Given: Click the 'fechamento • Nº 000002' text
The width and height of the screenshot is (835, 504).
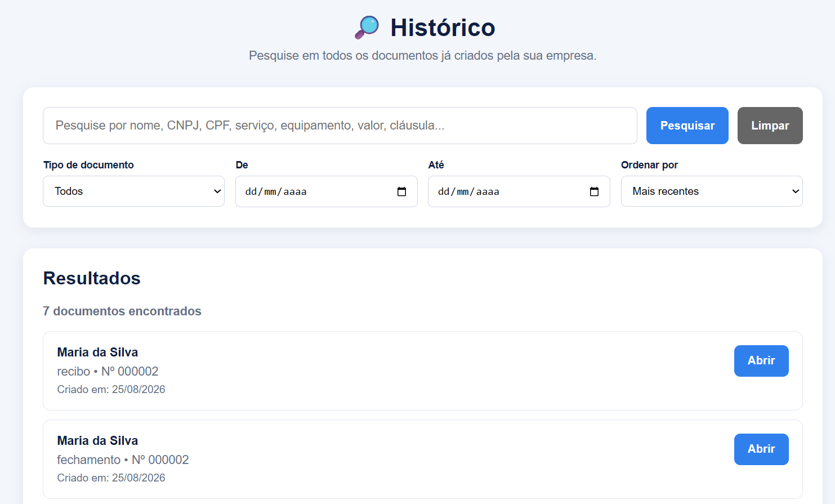Looking at the screenshot, I should coord(123,460).
